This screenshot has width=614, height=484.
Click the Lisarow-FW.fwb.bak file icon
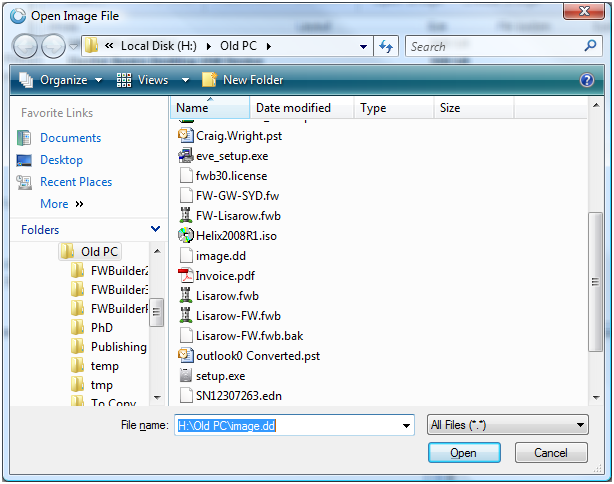click(186, 335)
